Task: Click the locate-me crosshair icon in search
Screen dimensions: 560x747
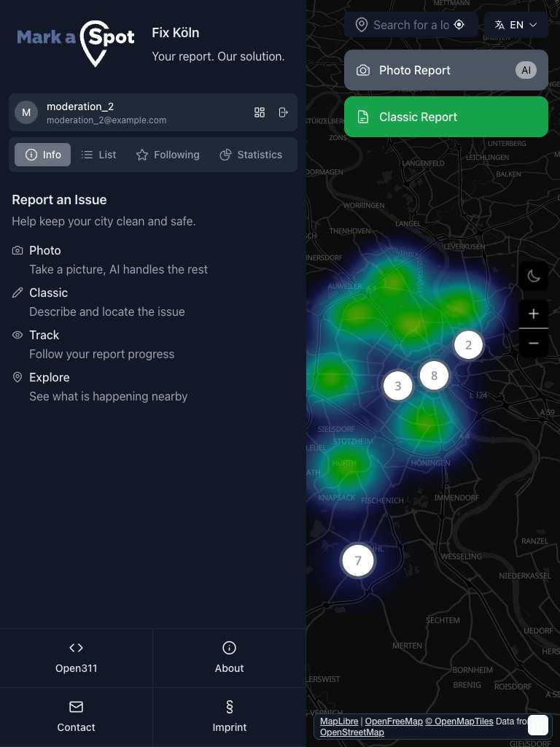Action: pyautogui.click(x=459, y=25)
